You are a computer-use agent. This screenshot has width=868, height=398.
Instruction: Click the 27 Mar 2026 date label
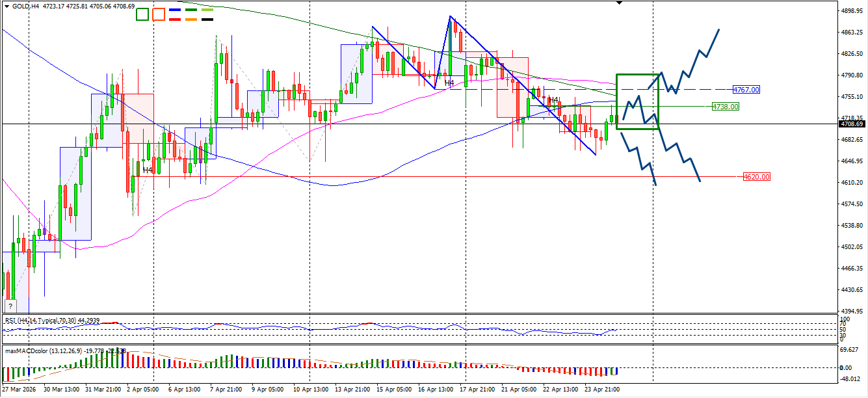tap(18, 390)
